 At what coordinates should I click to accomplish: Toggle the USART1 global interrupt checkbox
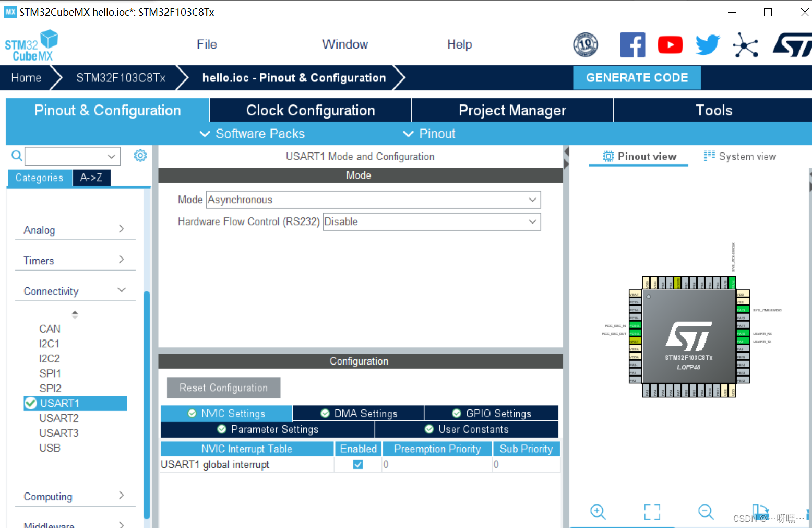pyautogui.click(x=358, y=464)
